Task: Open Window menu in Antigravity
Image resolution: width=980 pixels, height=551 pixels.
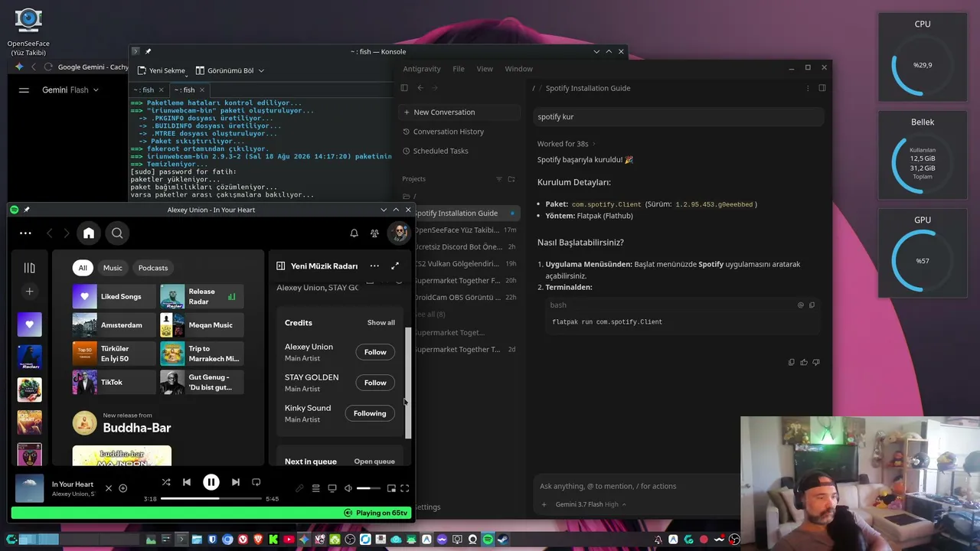Action: [518, 69]
